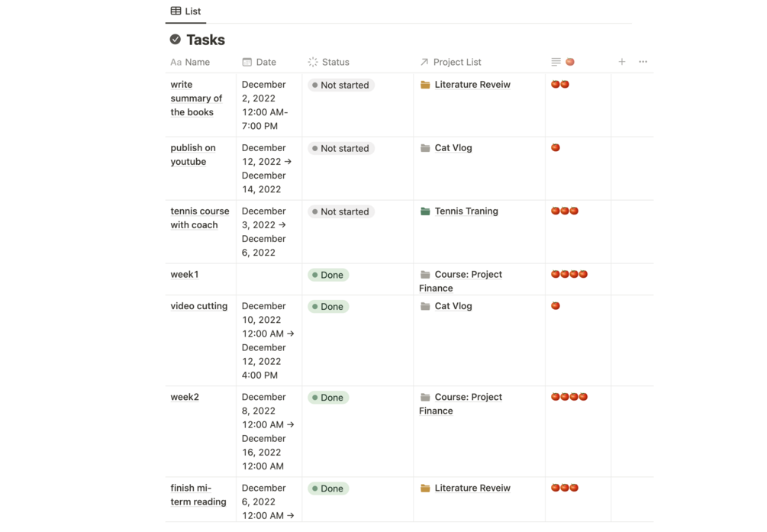Click the empty Date cell for week1
Viewport: 767px width, 532px height.
pyautogui.click(x=269, y=279)
